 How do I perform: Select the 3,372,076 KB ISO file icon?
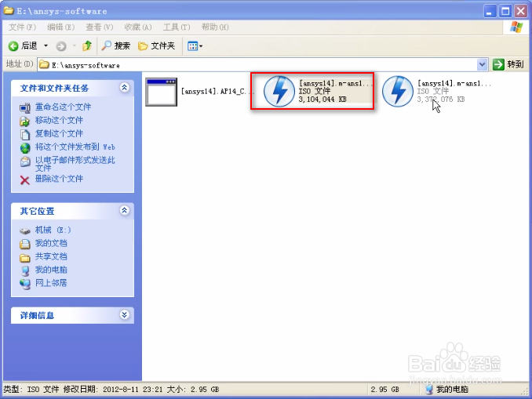(x=397, y=92)
